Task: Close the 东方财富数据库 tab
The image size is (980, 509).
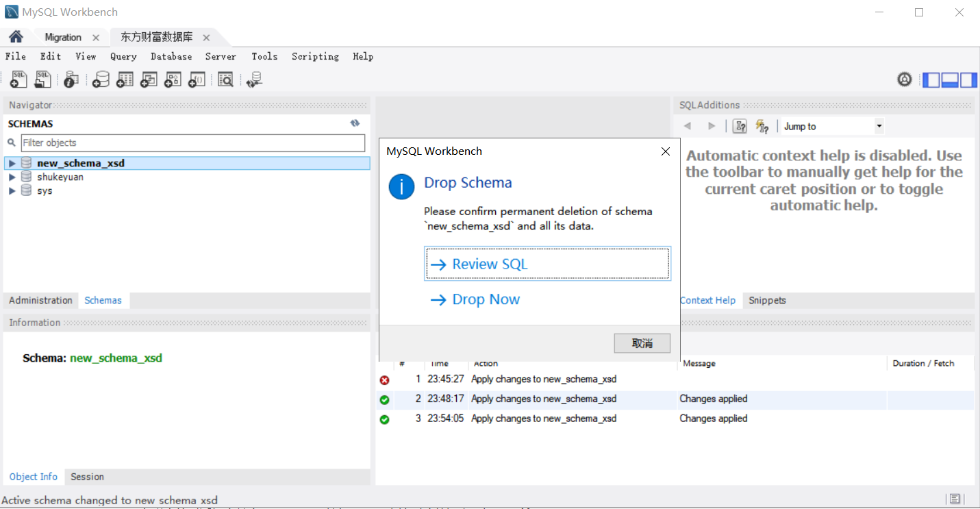Action: tap(206, 38)
